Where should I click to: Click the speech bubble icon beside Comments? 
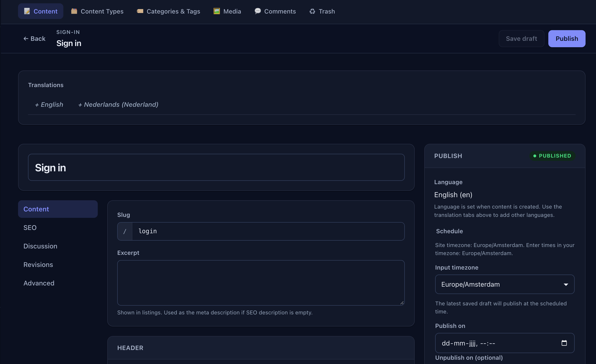258,11
